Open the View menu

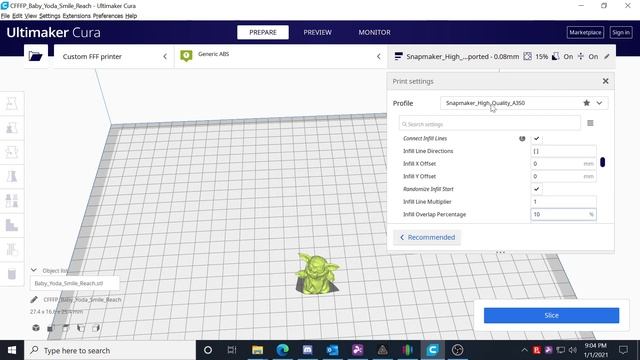(x=31, y=16)
